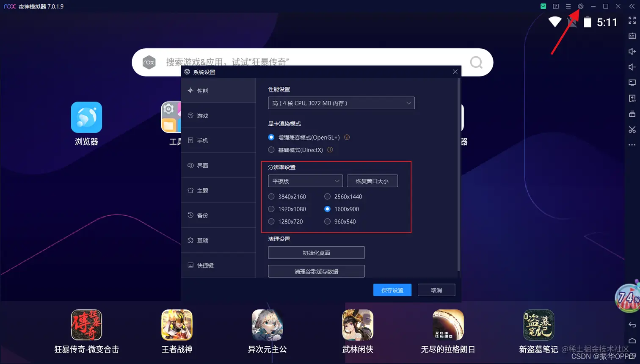Choose 2560x1440 resolution
The image size is (640, 364).
click(x=327, y=196)
